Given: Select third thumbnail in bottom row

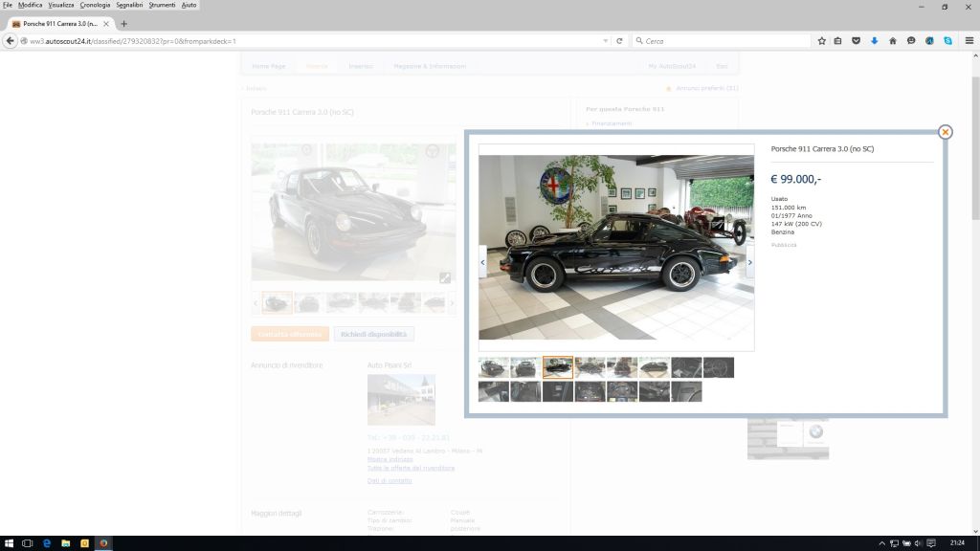Looking at the screenshot, I should click(x=558, y=391).
